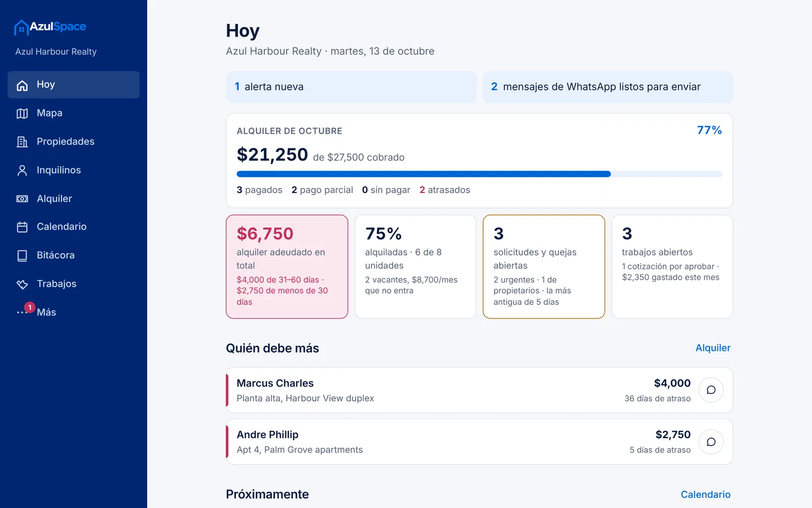This screenshot has width=812, height=508.
Task: Open Marcus Charles tenant name
Action: tap(275, 384)
